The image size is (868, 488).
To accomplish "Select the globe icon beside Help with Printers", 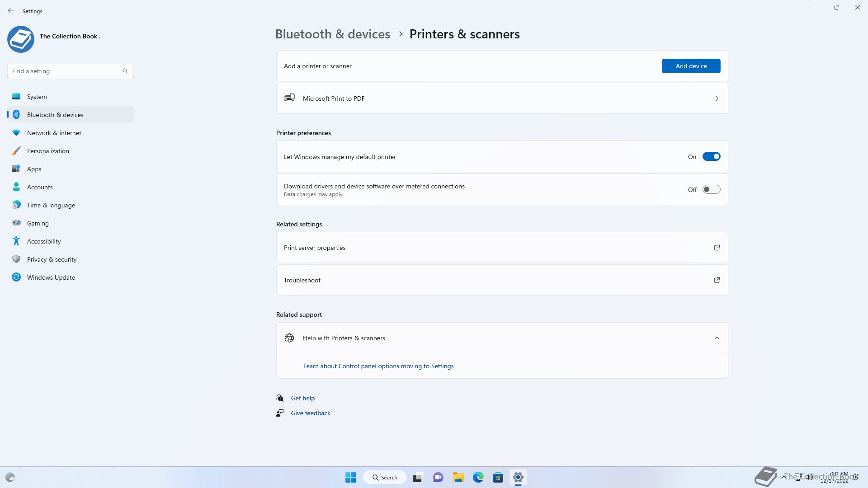I will [x=289, y=338].
